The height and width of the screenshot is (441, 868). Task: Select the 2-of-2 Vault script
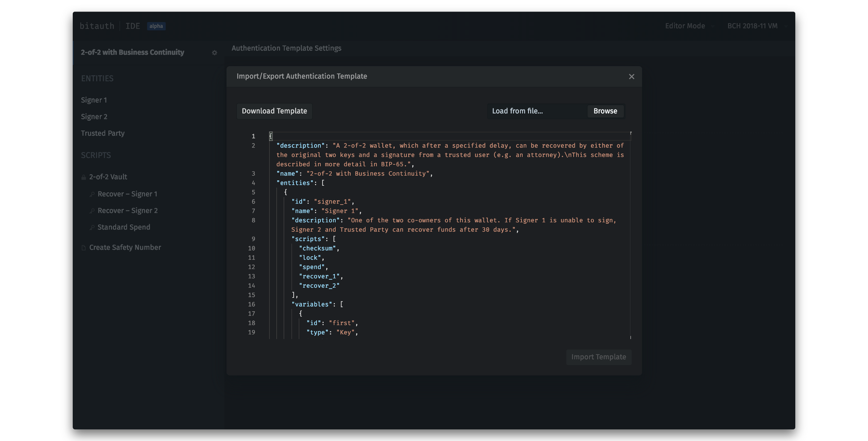click(108, 177)
